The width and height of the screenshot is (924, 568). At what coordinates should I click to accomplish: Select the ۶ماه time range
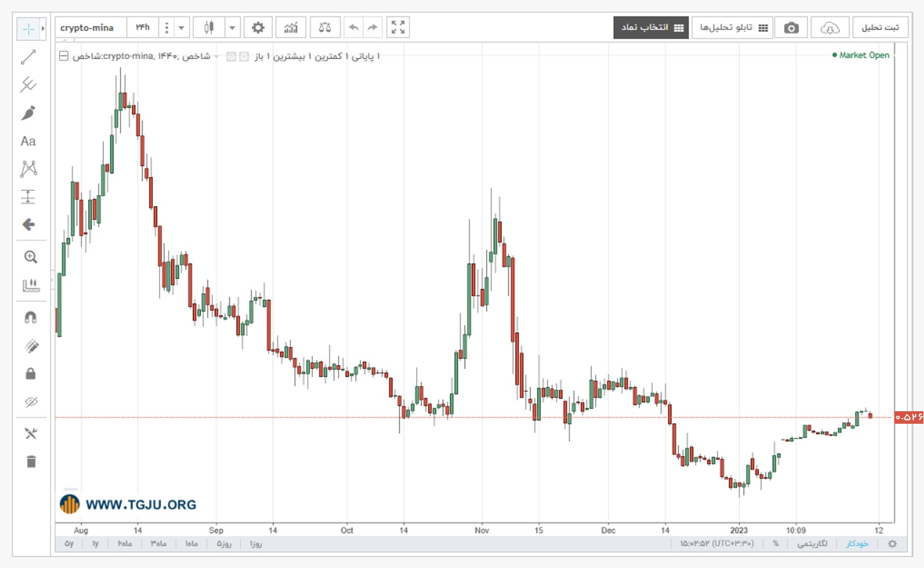(124, 544)
